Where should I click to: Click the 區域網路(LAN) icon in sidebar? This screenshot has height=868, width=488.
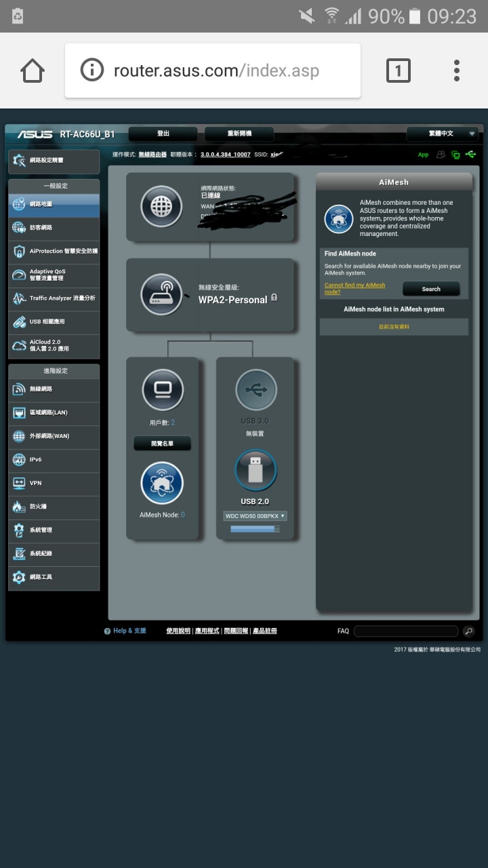pyautogui.click(x=19, y=413)
